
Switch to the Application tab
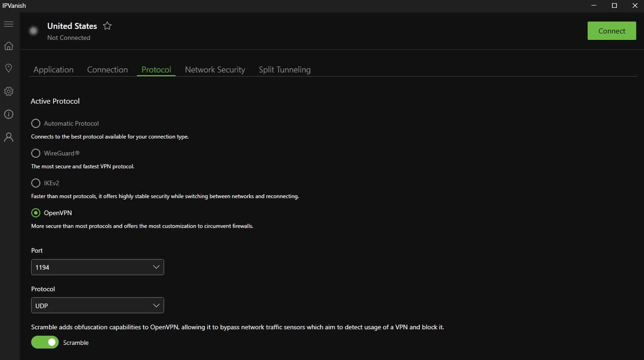click(x=54, y=70)
